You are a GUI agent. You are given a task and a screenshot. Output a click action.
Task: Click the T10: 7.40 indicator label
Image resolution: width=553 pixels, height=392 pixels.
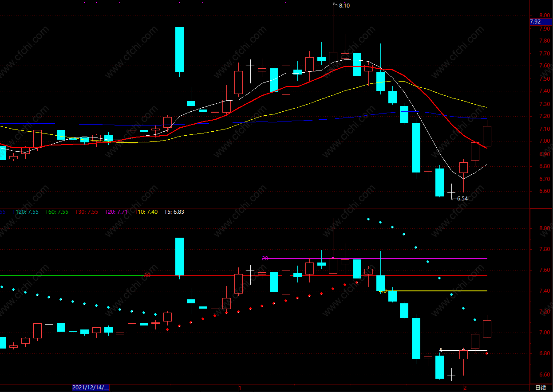click(x=146, y=212)
